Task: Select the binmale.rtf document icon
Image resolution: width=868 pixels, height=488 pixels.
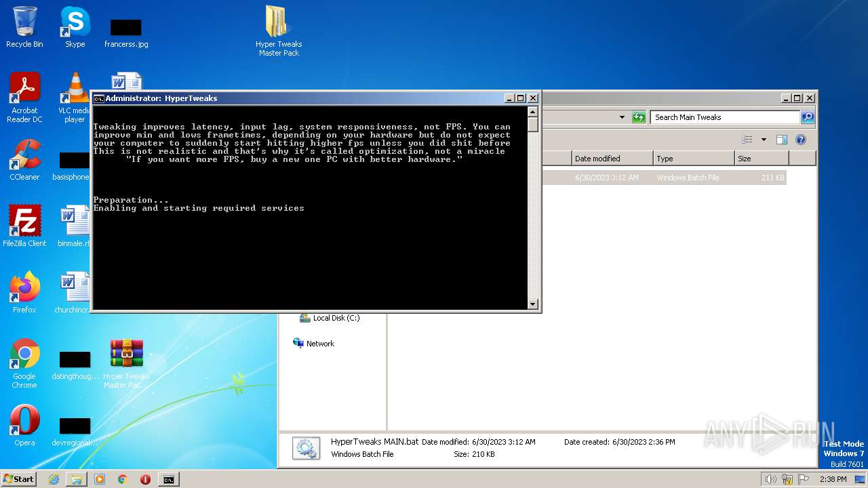Action: point(75,226)
